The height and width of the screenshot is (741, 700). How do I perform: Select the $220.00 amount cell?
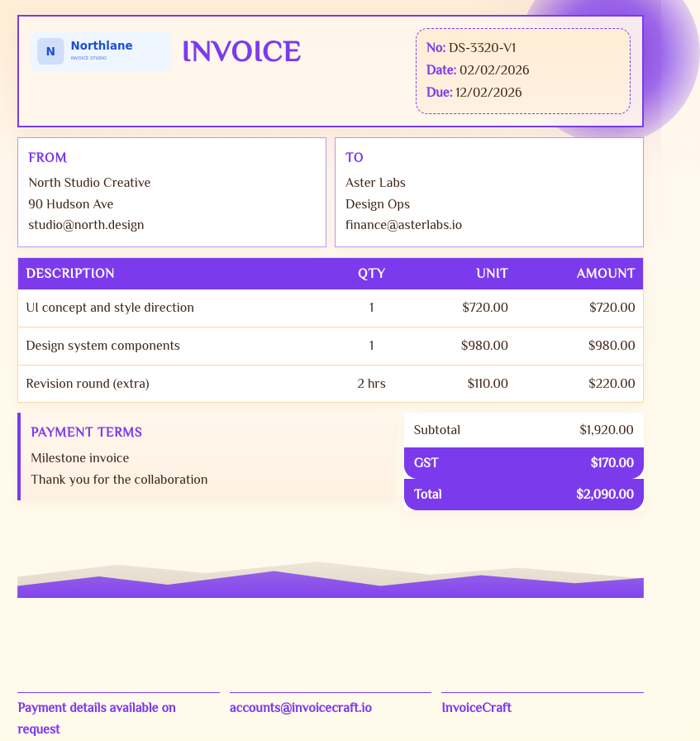pyautogui.click(x=612, y=383)
